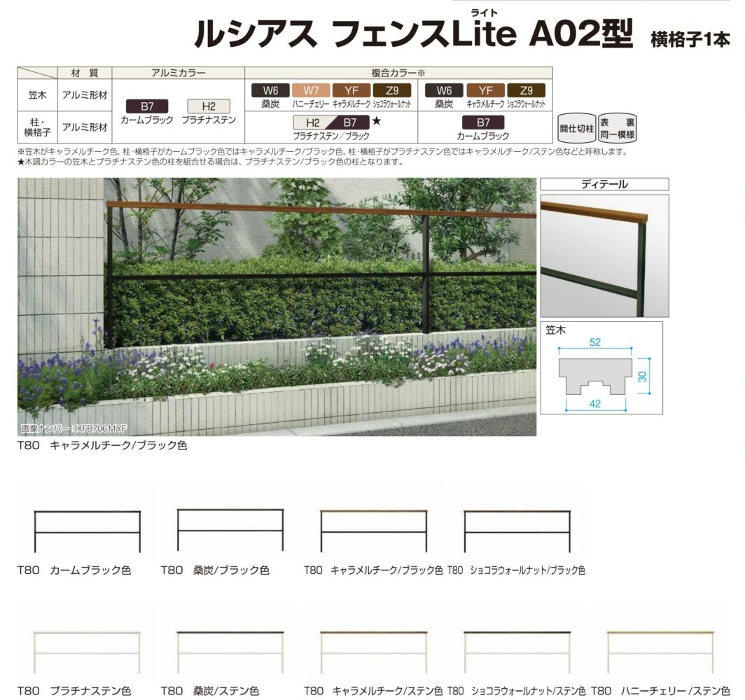Choose the YF swatch right of W7
Image resolution: width=745 pixels, height=700 pixels.
click(x=351, y=90)
